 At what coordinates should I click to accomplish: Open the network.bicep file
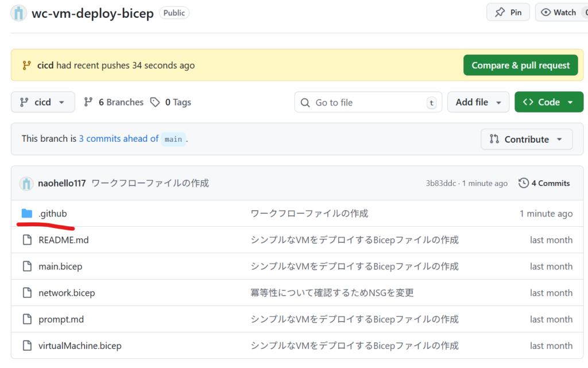(67, 293)
